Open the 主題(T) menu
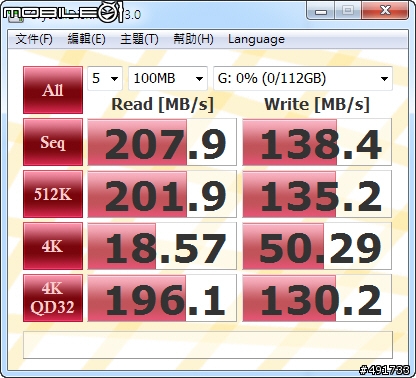 click(x=139, y=39)
